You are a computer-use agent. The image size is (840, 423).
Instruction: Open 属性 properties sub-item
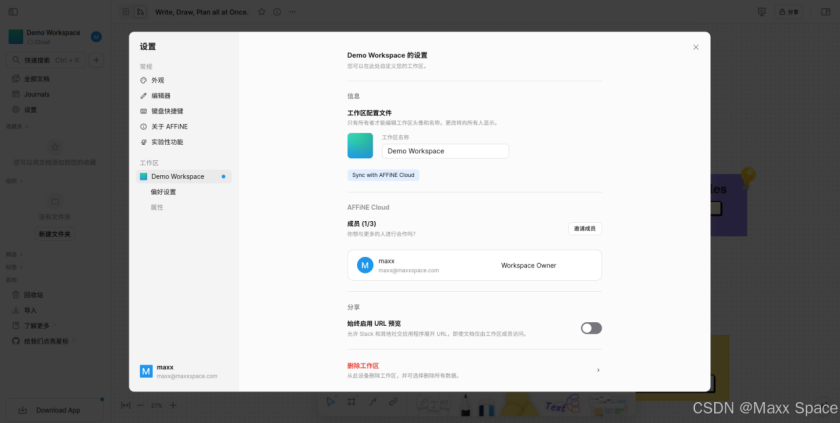[156, 207]
